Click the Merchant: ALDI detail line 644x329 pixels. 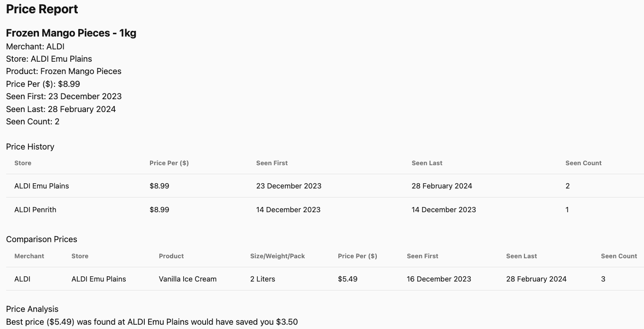[x=35, y=47]
